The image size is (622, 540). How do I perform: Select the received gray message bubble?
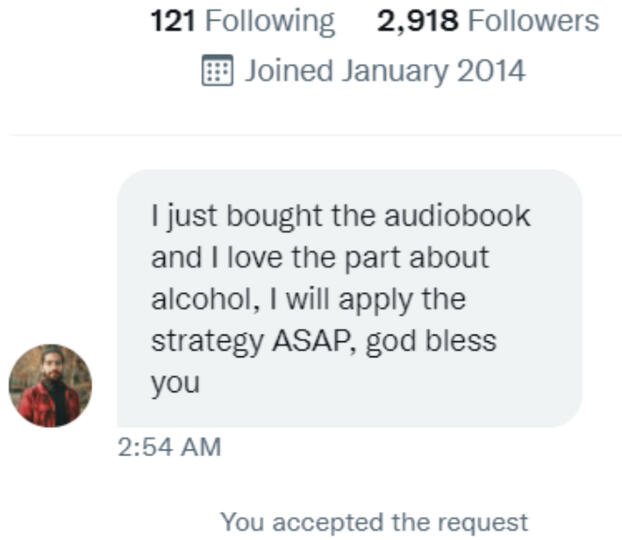(x=349, y=298)
